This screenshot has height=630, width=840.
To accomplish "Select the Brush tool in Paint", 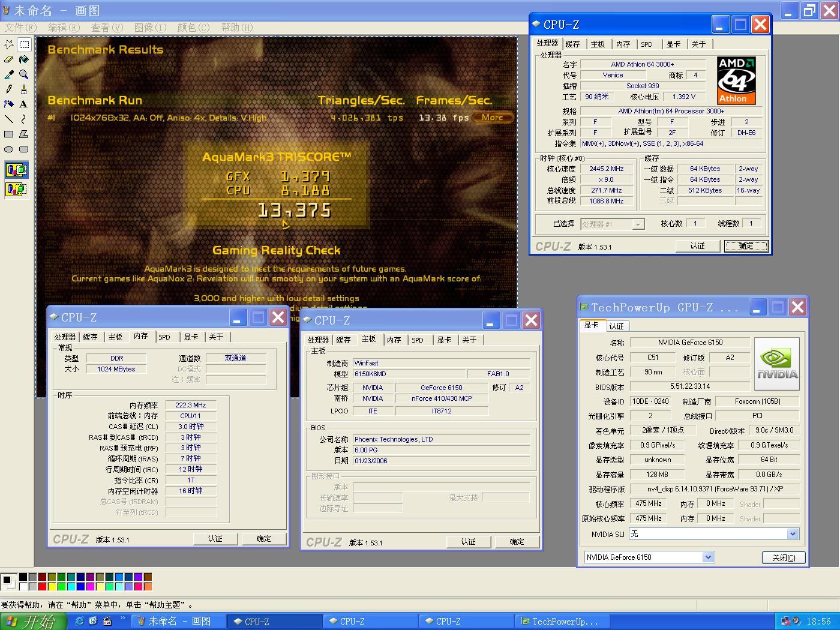I will click(24, 89).
